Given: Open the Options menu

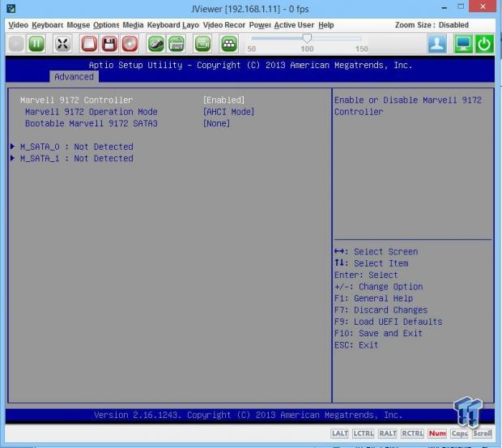Looking at the screenshot, I should point(106,25).
